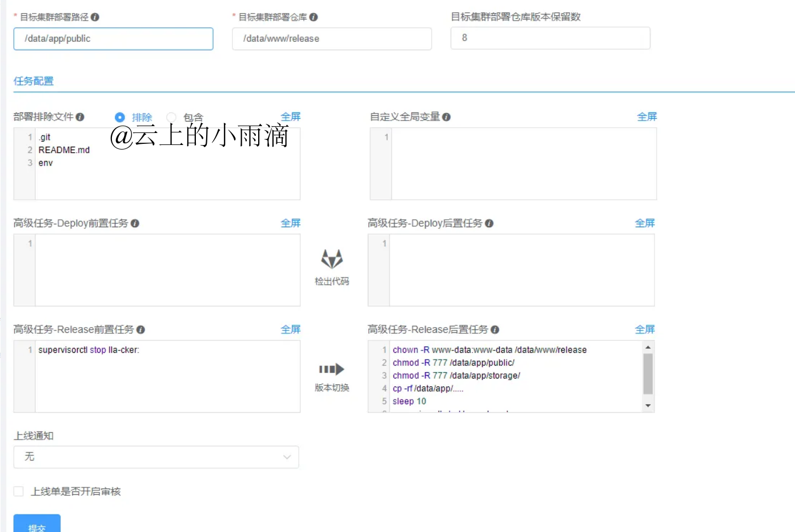Click info icon beside 自定义全局变量 label

pos(447,117)
